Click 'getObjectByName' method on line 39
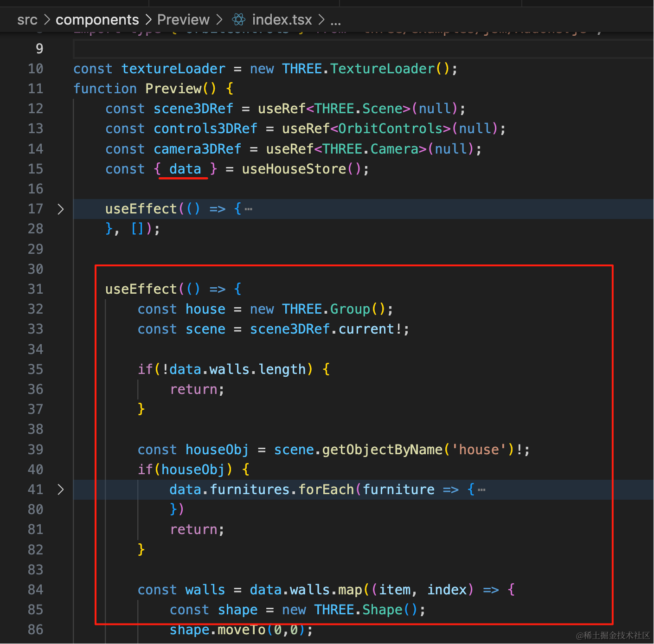 tap(382, 450)
